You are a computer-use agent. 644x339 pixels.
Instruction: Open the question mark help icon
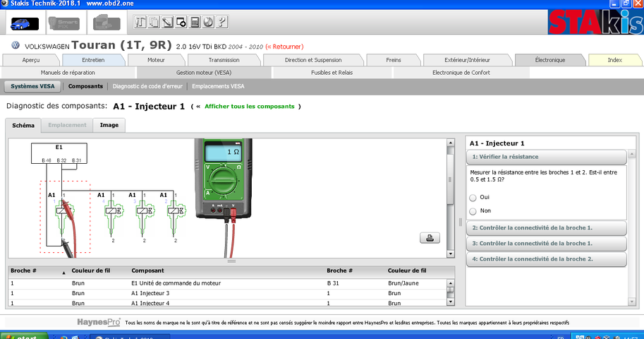[221, 22]
